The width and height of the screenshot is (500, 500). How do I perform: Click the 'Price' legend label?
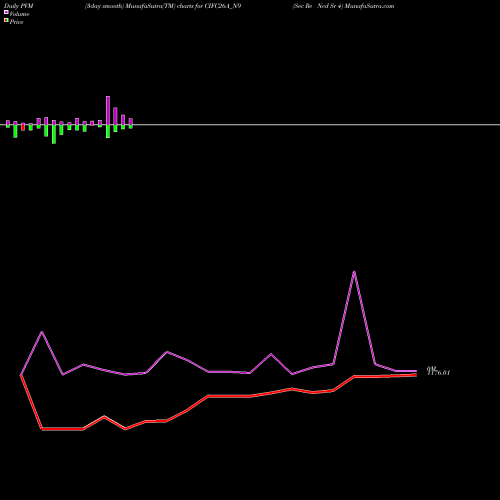(x=16, y=22)
